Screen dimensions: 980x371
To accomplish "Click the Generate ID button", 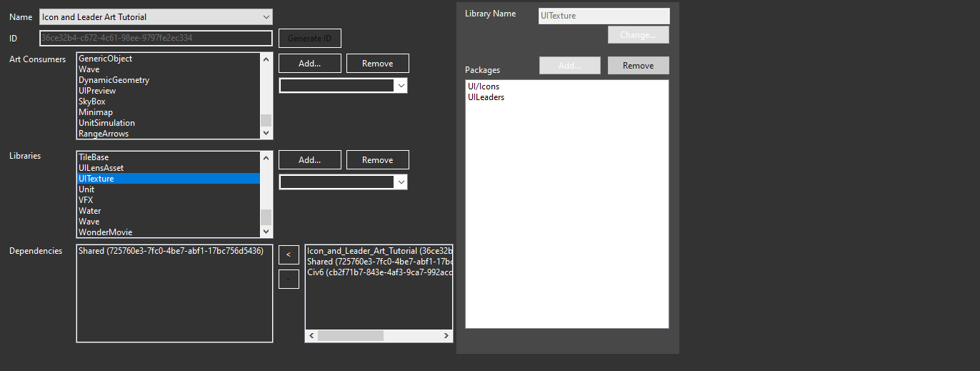I will coord(310,38).
